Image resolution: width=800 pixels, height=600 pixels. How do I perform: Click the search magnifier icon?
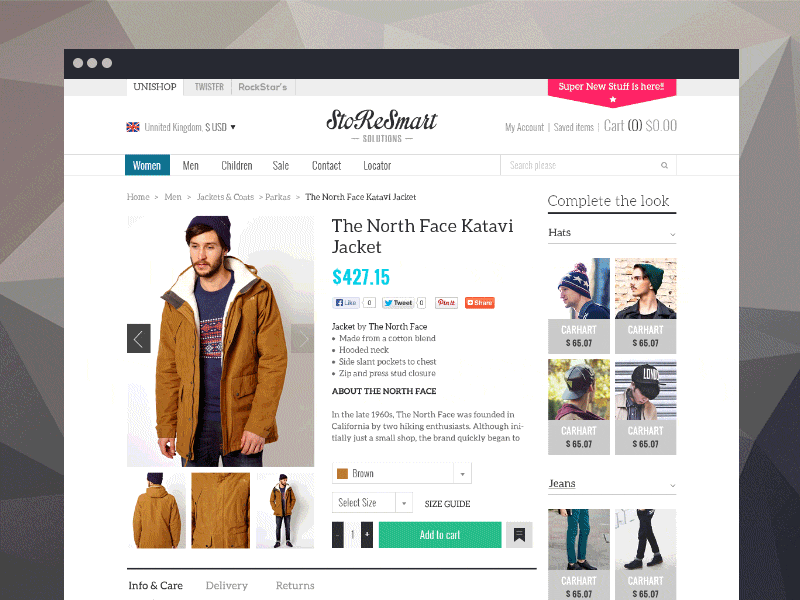tap(664, 165)
